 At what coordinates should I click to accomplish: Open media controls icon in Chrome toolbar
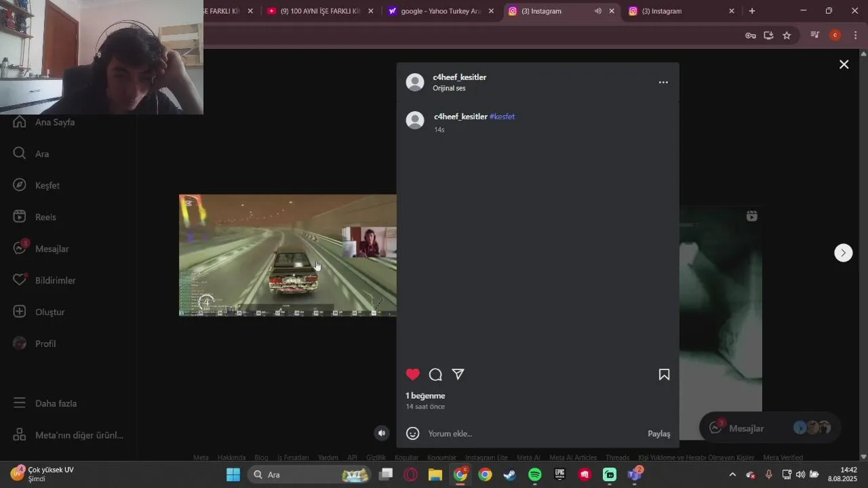pyautogui.click(x=815, y=35)
